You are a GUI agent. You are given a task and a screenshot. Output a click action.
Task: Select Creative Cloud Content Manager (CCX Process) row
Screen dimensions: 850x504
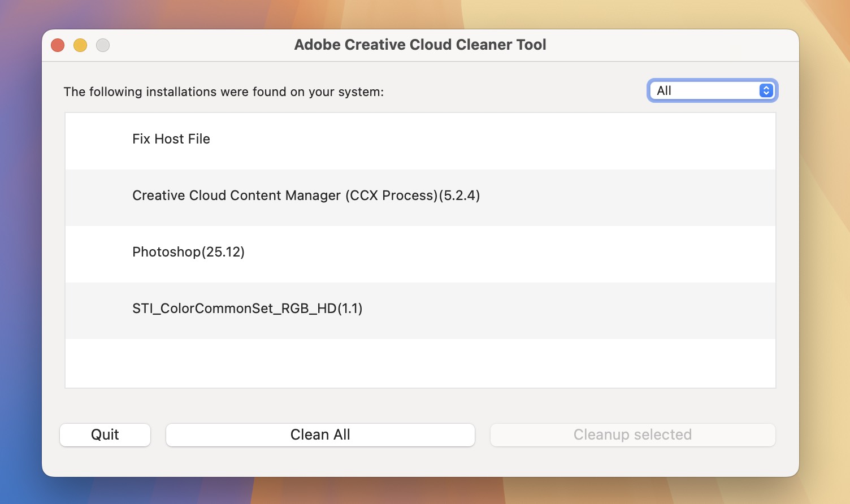tap(420, 198)
